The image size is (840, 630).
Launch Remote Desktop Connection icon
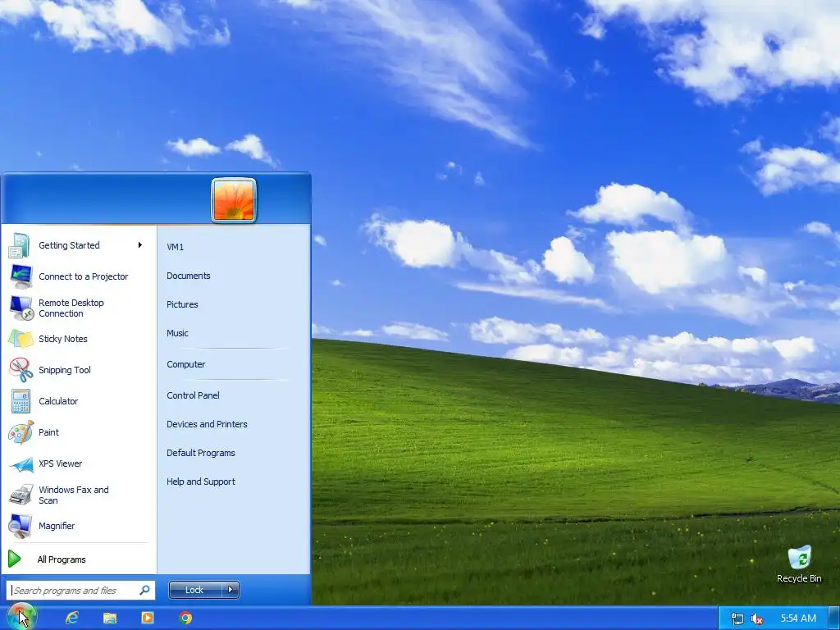point(21,308)
